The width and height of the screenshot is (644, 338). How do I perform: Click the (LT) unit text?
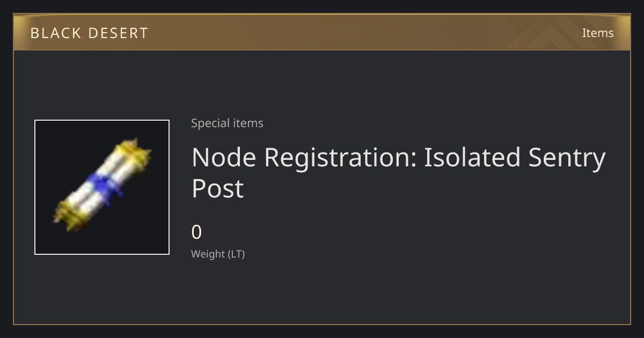point(237,254)
